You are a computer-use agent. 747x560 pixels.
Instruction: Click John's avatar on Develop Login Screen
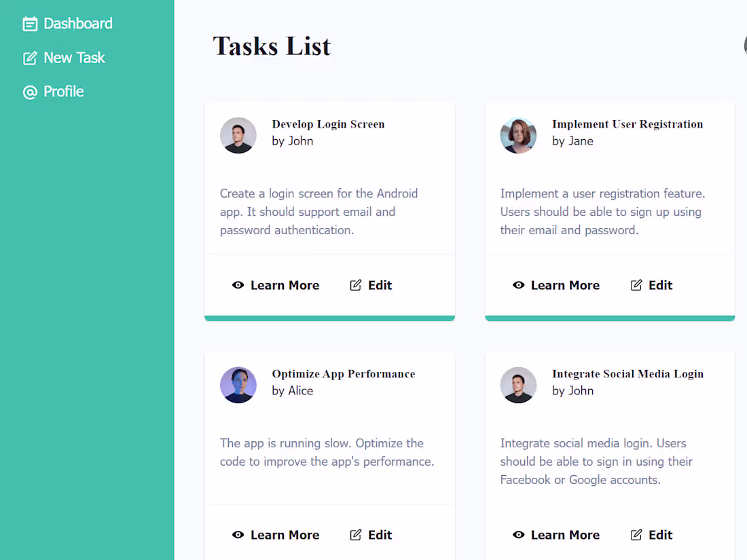tap(238, 135)
